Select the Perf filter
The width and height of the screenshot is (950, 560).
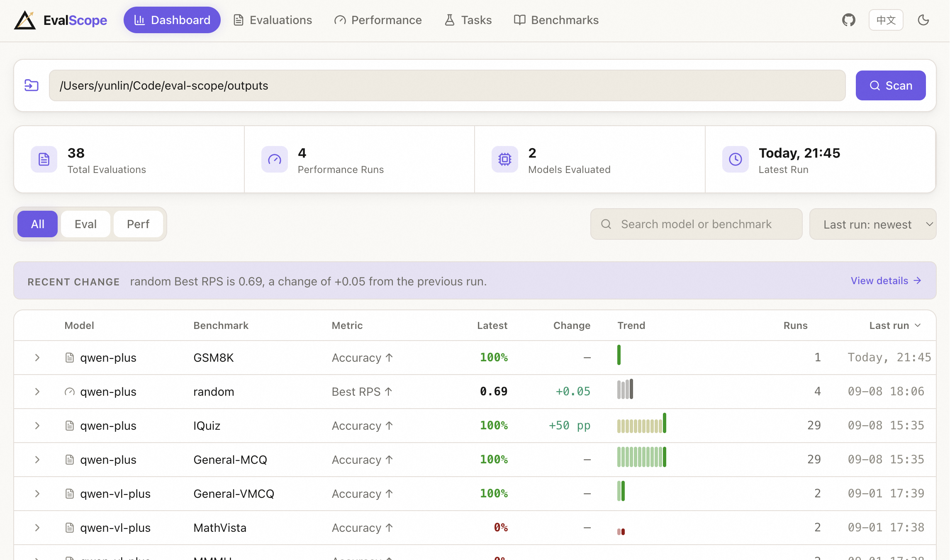tap(138, 224)
